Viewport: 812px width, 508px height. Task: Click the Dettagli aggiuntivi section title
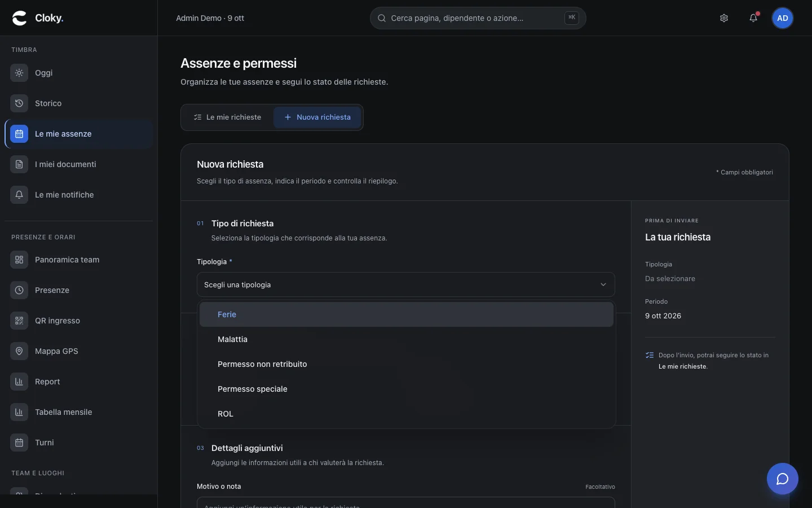tap(247, 448)
